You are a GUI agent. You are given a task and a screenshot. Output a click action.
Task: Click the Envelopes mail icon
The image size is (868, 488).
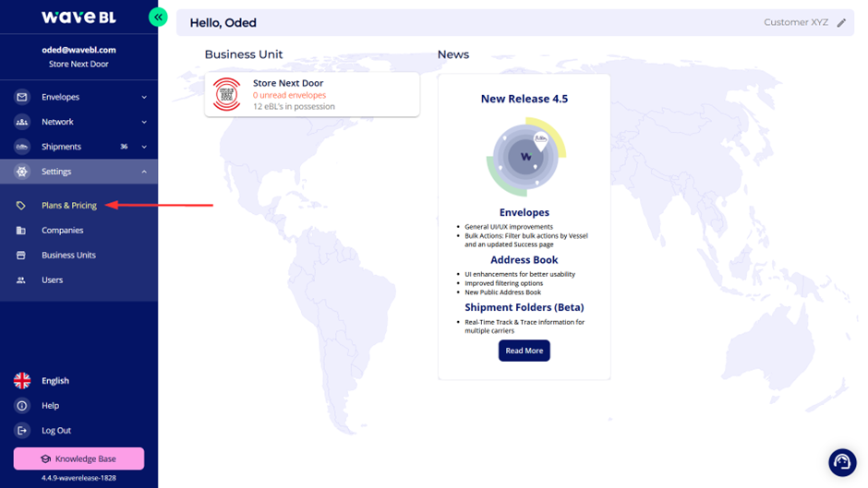pyautogui.click(x=22, y=97)
